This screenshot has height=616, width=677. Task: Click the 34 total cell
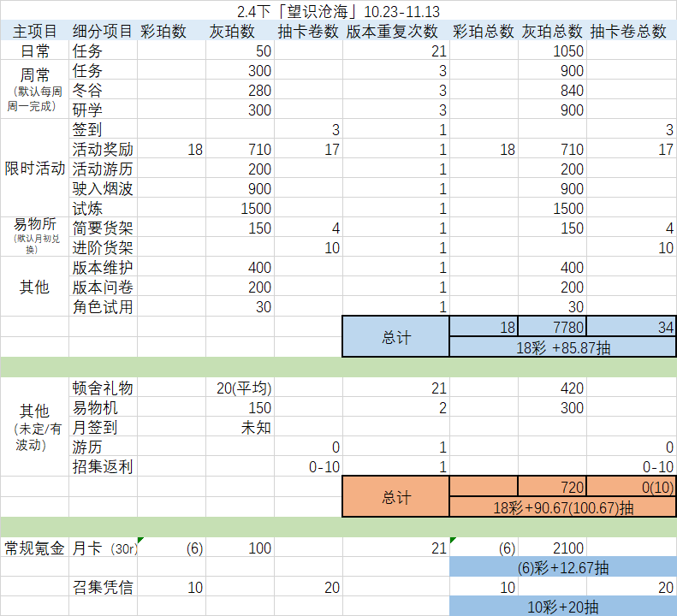632,327
